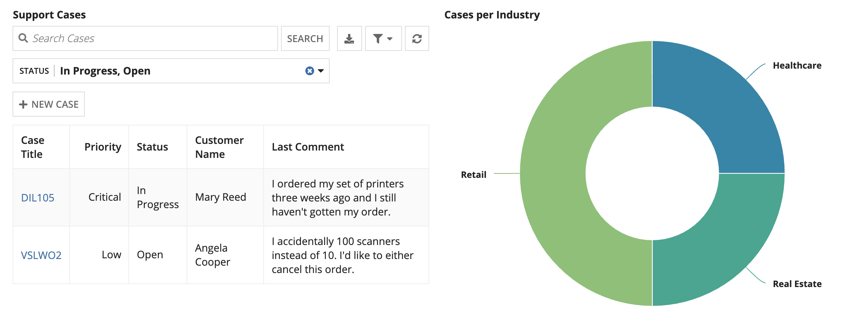The width and height of the screenshot is (868, 321).
Task: Click the export download icon button
Action: coord(349,38)
